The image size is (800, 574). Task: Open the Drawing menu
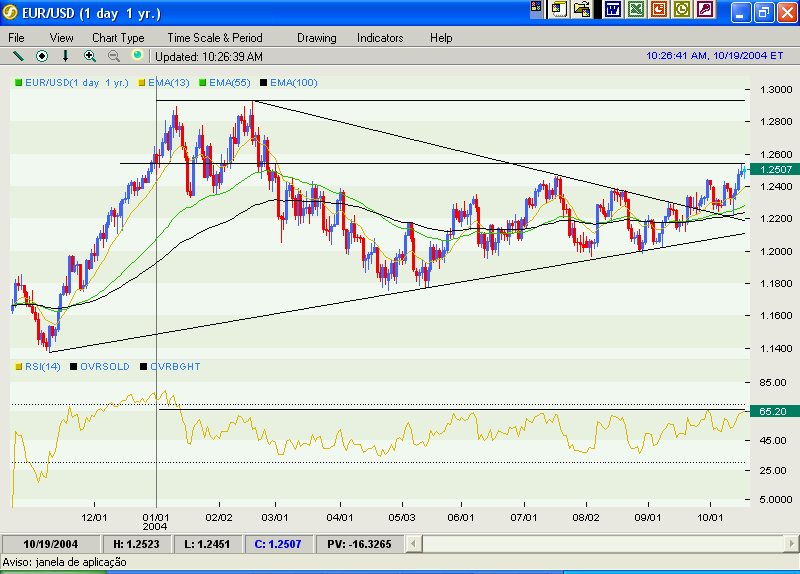[x=317, y=38]
